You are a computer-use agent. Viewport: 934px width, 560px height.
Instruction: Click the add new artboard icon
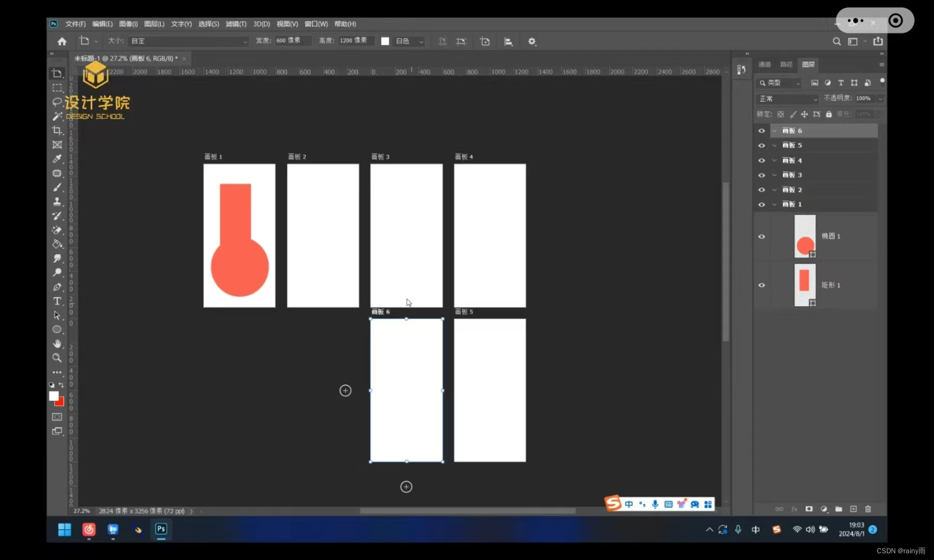click(485, 41)
